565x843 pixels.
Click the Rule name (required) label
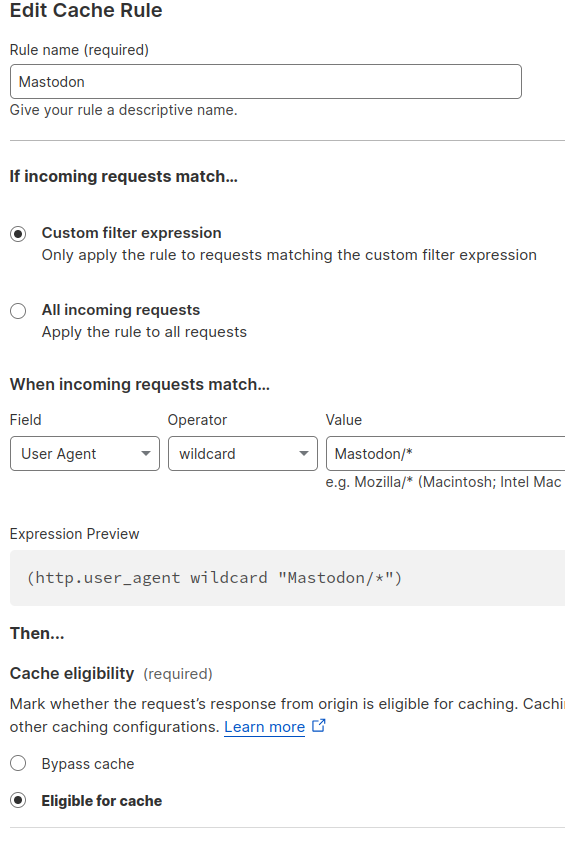point(79,50)
